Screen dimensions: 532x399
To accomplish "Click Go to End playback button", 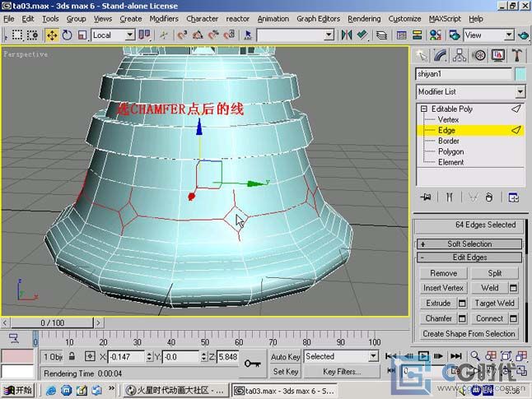I will pyautogui.click(x=455, y=356).
